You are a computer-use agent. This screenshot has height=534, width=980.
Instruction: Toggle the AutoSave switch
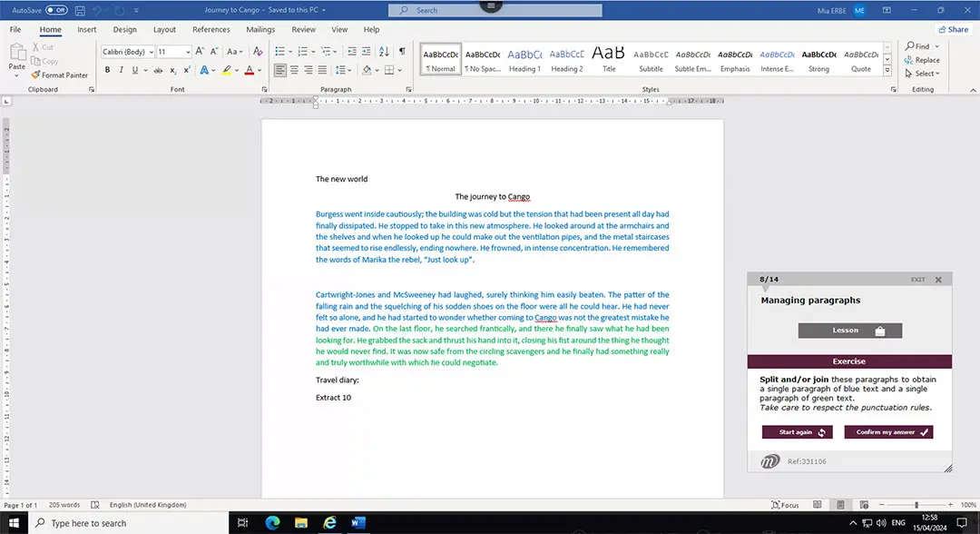[x=56, y=10]
